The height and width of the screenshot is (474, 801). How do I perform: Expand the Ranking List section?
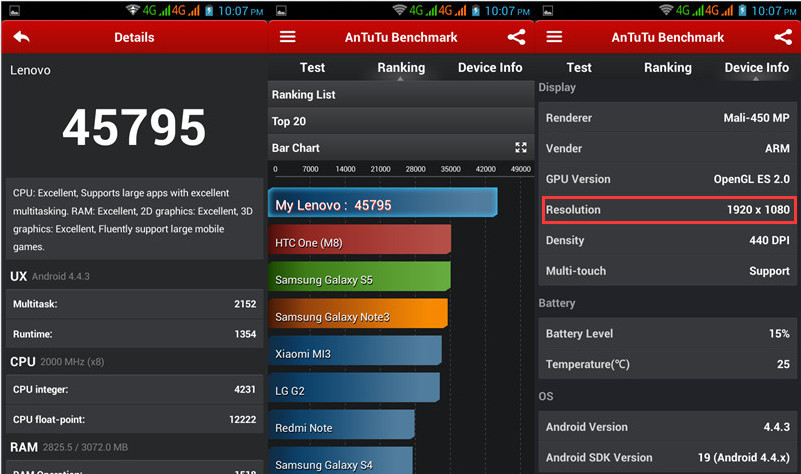400,95
